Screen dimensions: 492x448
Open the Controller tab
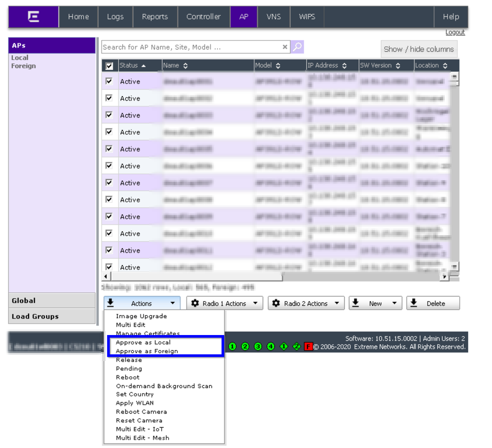203,17
